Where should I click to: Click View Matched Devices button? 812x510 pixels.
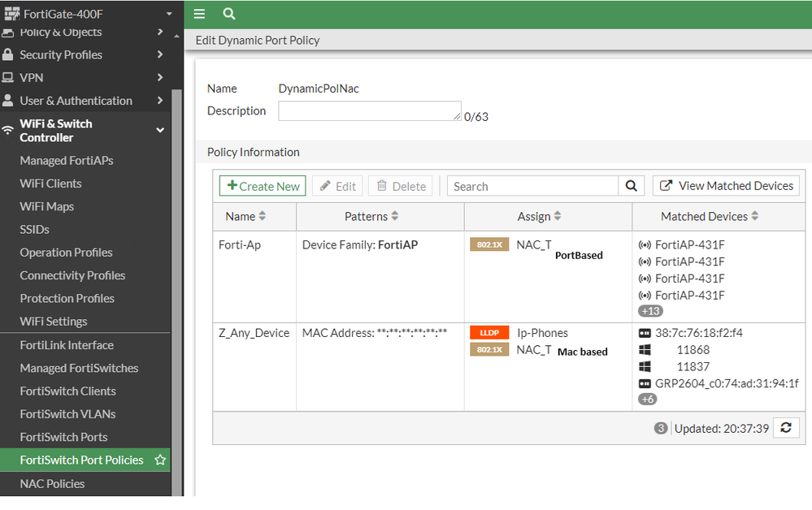point(726,186)
